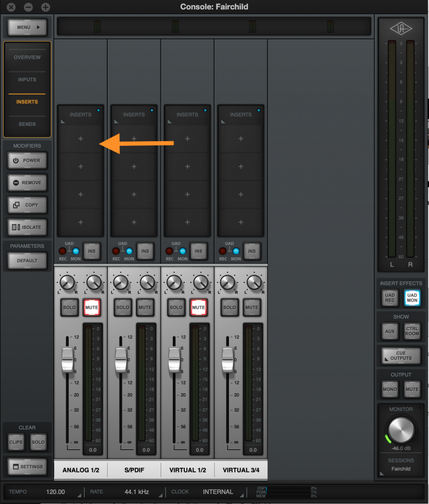
Task: Toggle UAD MON insert effects
Action: [412, 298]
